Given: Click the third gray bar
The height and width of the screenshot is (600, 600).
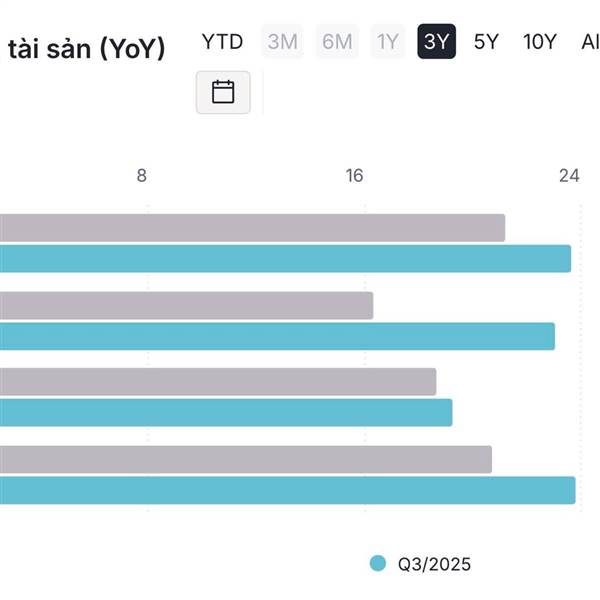Looking at the screenshot, I should [x=218, y=382].
